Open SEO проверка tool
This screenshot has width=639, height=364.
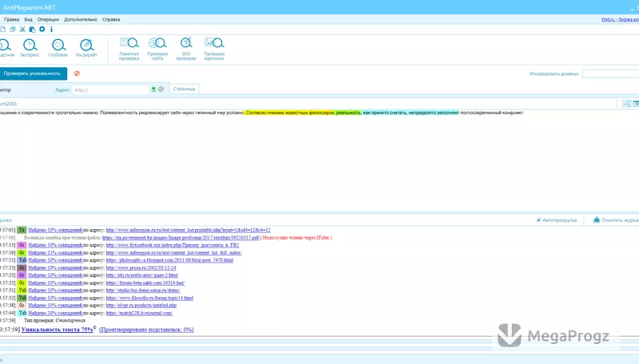coord(186,49)
